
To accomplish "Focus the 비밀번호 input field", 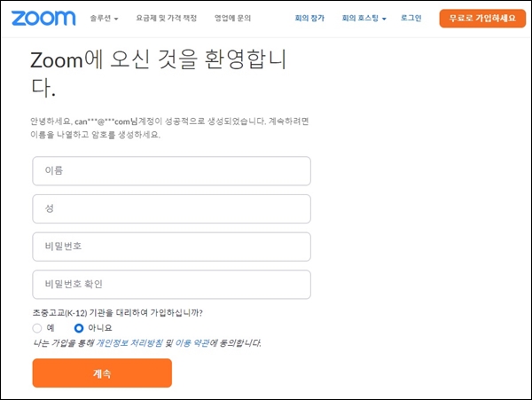I will coord(171,247).
